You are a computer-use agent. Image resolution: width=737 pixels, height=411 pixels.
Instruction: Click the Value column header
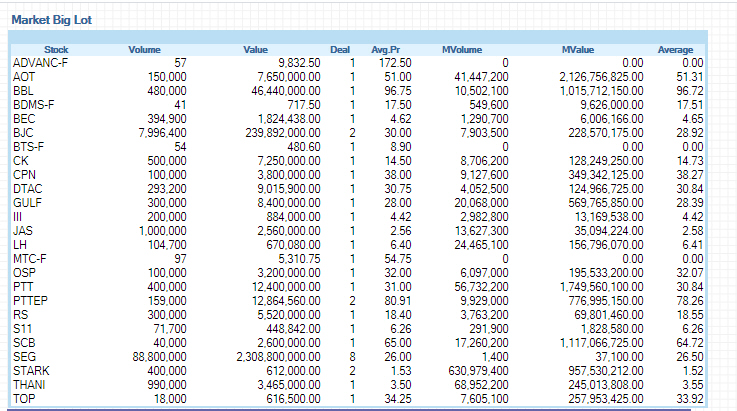coord(255,49)
